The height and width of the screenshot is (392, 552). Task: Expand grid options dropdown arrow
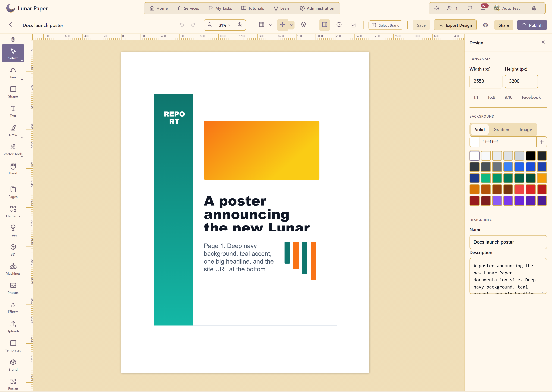pyautogui.click(x=270, y=25)
